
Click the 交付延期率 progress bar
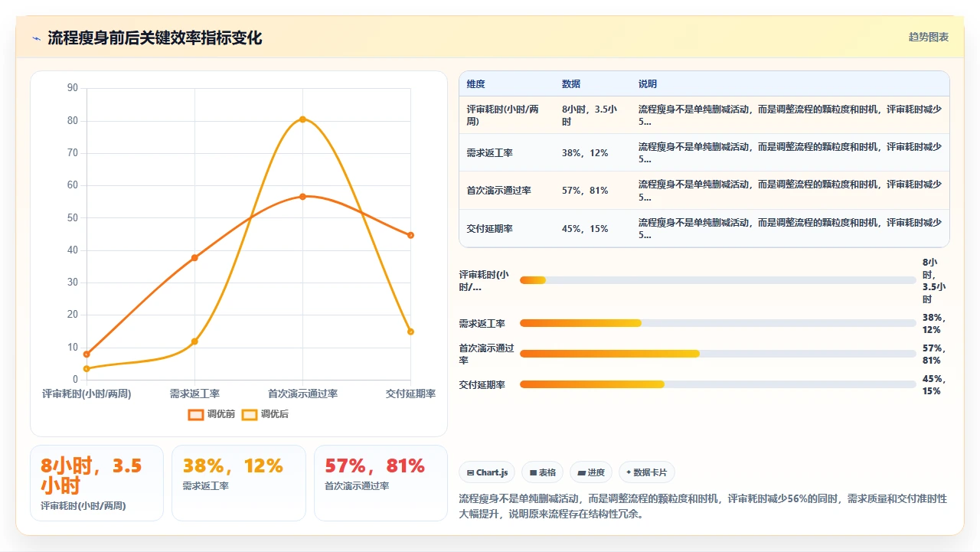click(717, 384)
